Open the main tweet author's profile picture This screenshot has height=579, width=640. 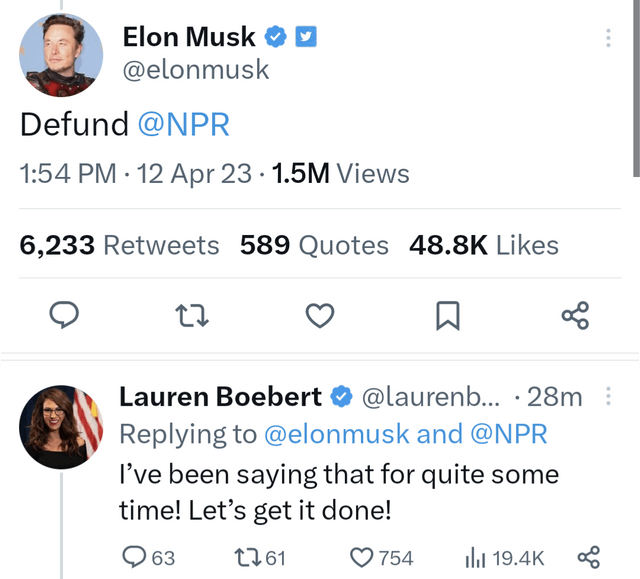tap(62, 55)
